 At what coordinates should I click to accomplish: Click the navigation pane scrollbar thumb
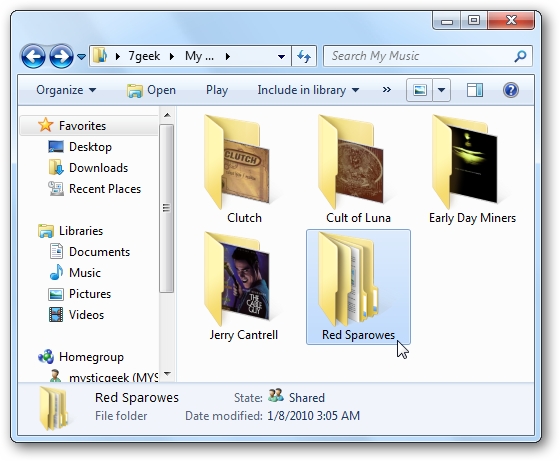click(167, 209)
